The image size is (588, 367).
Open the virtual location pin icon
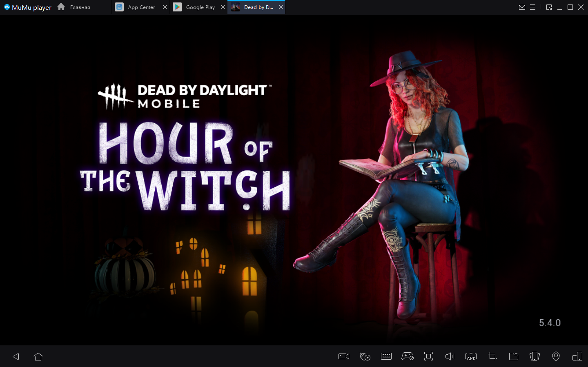tap(556, 356)
